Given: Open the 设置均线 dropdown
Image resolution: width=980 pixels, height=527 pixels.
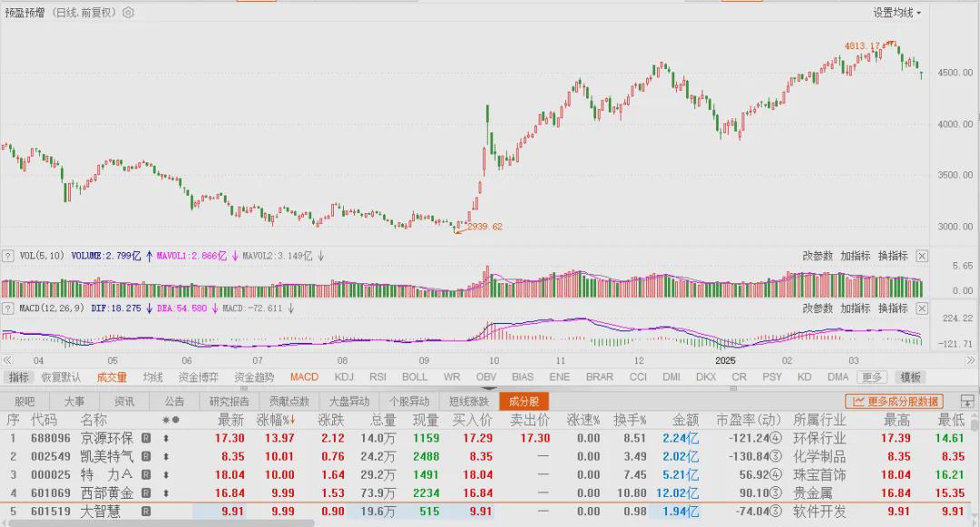Looking at the screenshot, I should [x=897, y=13].
